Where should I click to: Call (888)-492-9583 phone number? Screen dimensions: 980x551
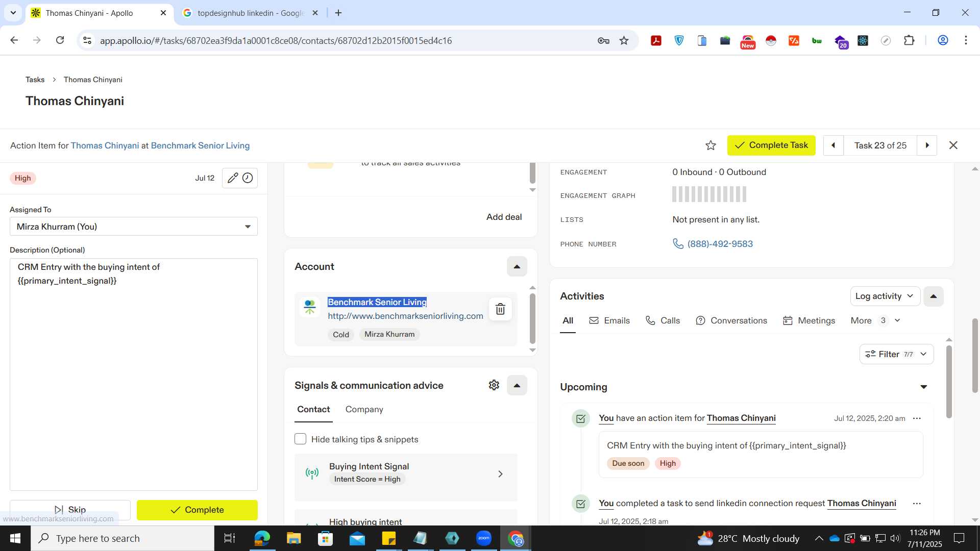click(720, 244)
